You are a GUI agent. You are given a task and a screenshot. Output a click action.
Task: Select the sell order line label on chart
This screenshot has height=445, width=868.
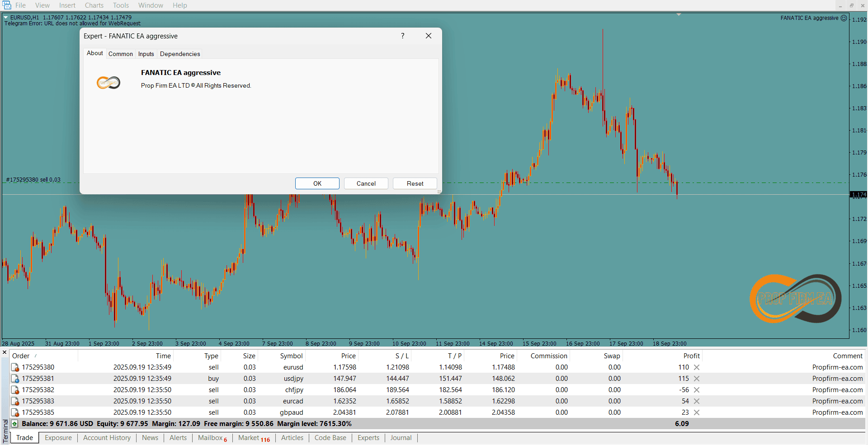33,180
